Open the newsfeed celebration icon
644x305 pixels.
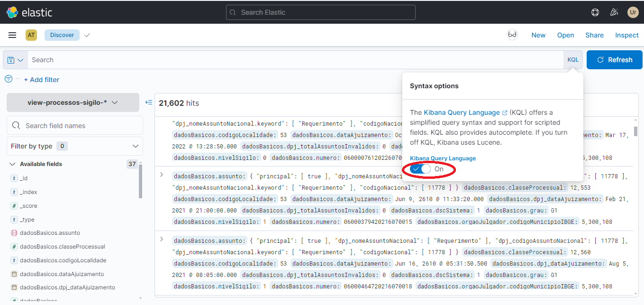pyautogui.click(x=614, y=12)
